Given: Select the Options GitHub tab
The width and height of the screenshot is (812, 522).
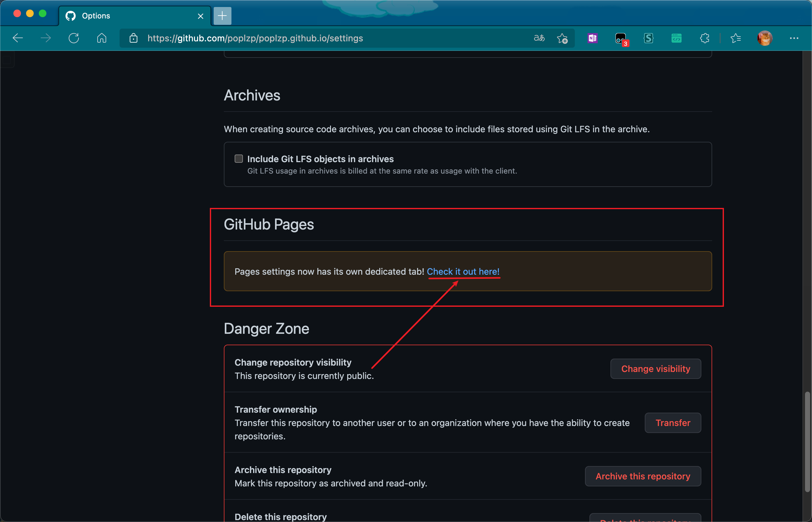Looking at the screenshot, I should pos(135,16).
